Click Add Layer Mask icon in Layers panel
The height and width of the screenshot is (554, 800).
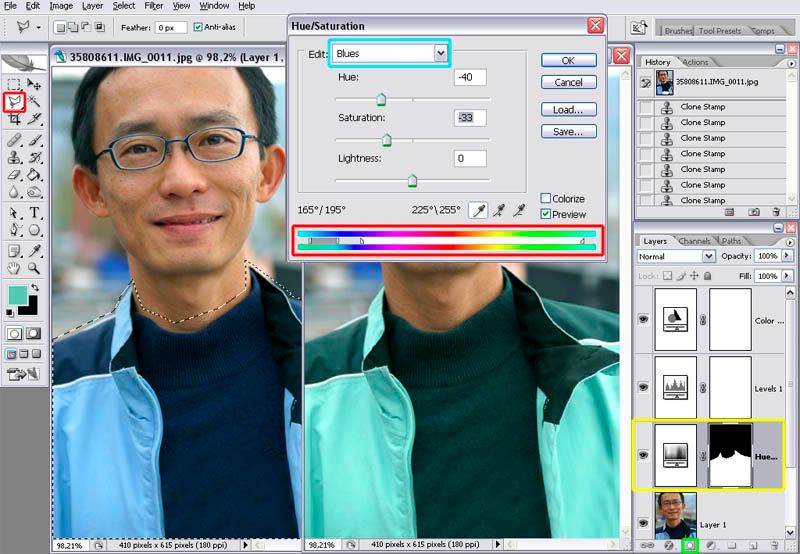point(689,545)
